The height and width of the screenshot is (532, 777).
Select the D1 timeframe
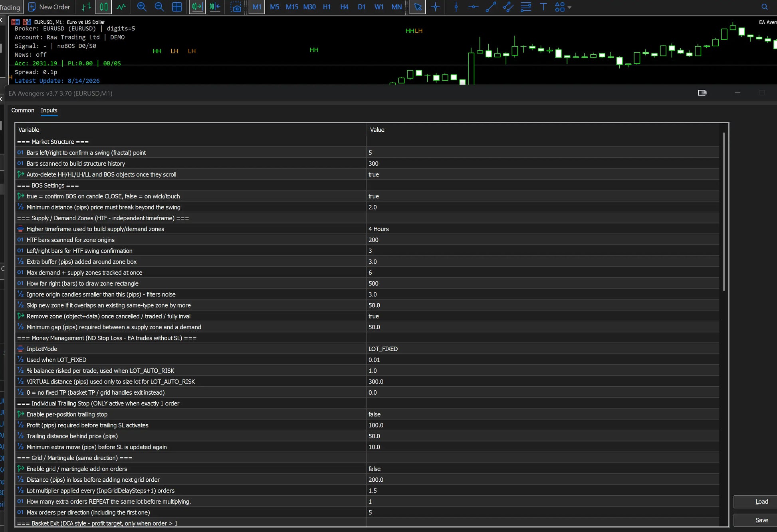point(361,7)
